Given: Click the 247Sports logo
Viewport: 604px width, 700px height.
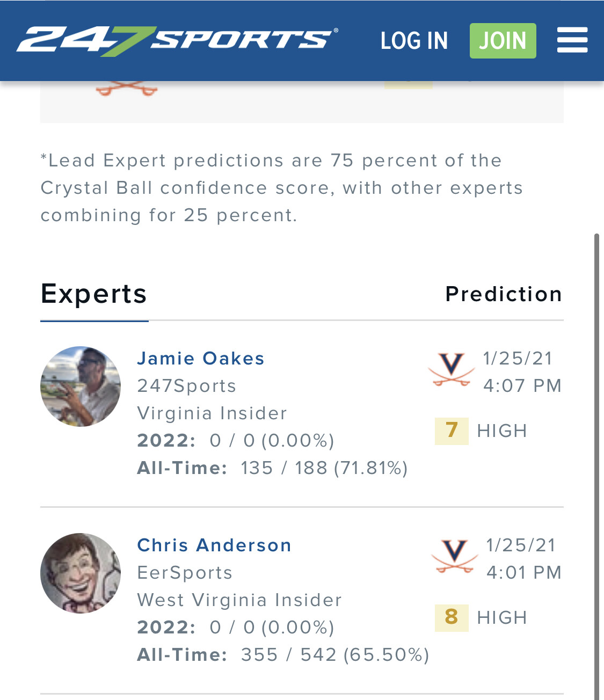Looking at the screenshot, I should point(177,40).
